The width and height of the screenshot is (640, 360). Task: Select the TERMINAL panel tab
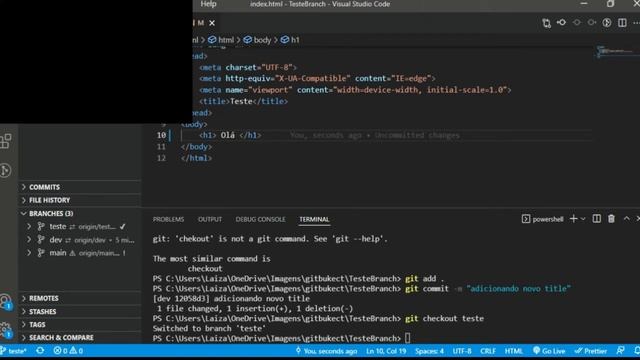[x=314, y=219]
